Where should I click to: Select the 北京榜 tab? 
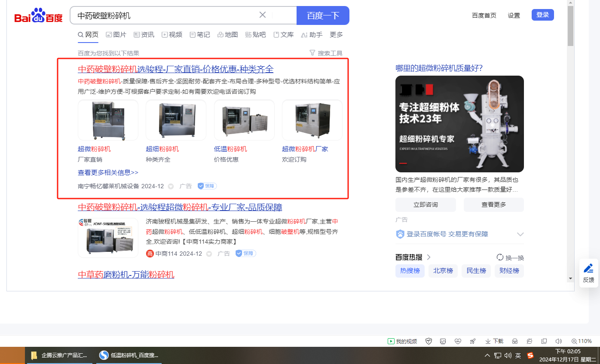(443, 271)
